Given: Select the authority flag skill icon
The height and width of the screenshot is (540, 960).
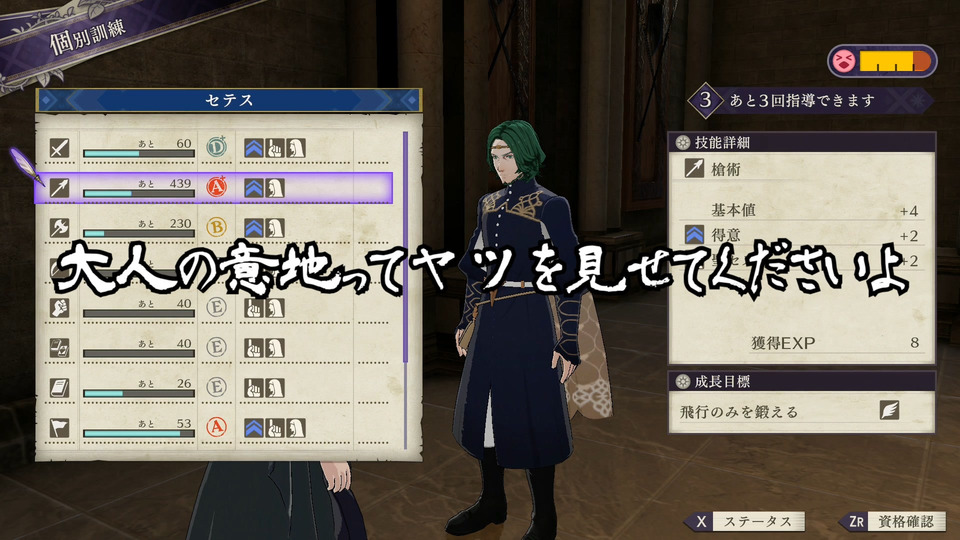Looking at the screenshot, I should click(x=59, y=427).
